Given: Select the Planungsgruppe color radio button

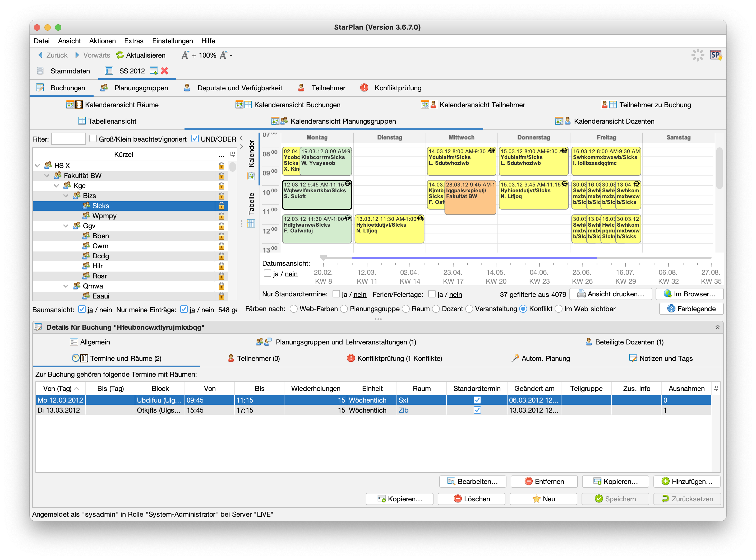Looking at the screenshot, I should pyautogui.click(x=344, y=309).
